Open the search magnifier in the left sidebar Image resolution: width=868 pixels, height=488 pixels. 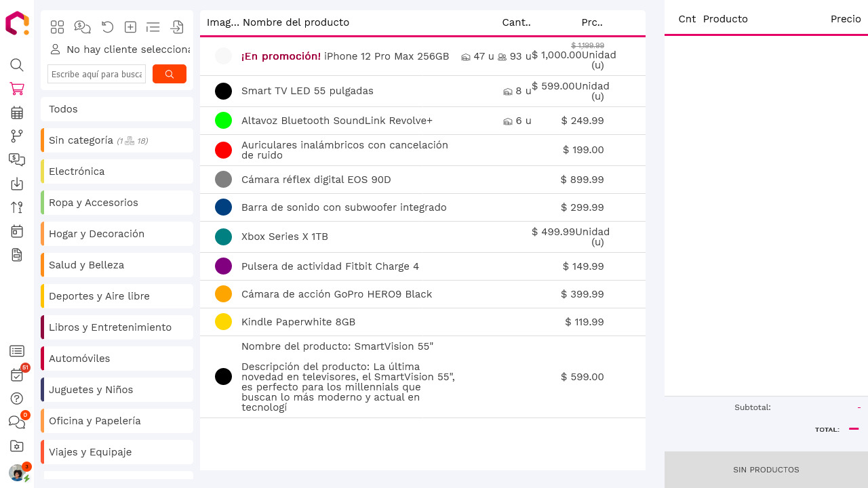(x=16, y=65)
